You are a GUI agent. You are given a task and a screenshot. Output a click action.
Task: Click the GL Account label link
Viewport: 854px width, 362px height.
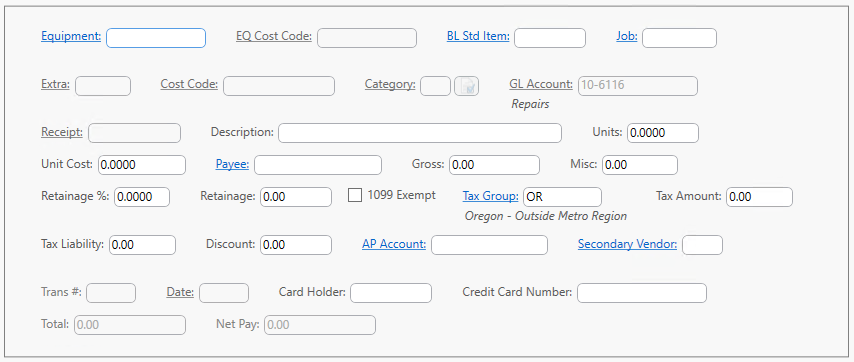click(541, 84)
